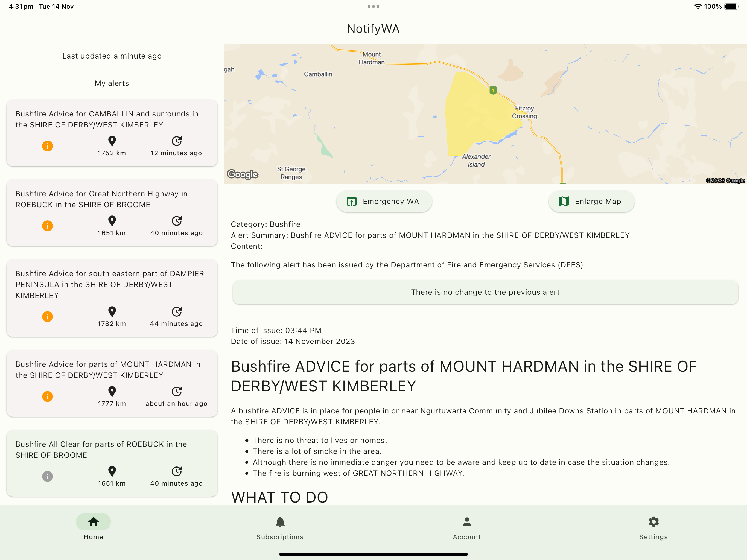Tap the orange info icon on DAMPIER PENINSULA alert
The image size is (747, 560).
coord(47,316)
